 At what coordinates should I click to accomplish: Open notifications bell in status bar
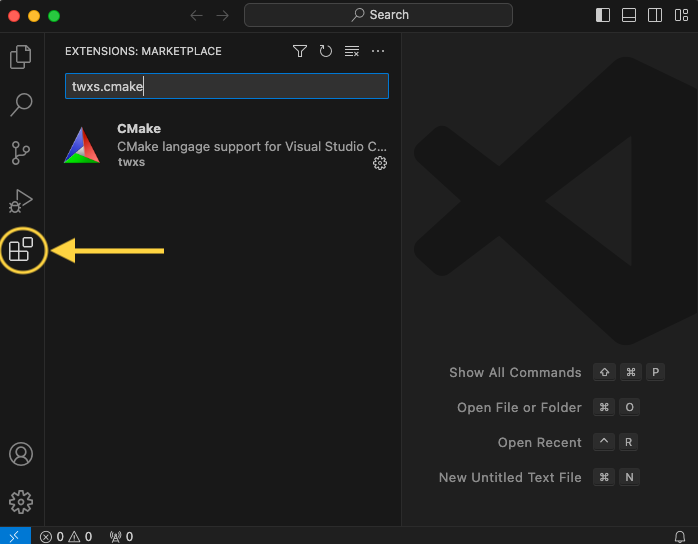click(x=680, y=536)
